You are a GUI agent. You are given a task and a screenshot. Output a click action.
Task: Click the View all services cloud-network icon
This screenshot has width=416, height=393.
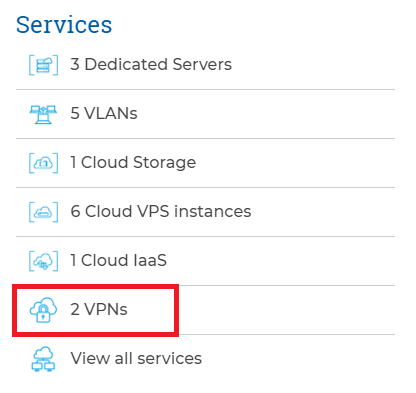pos(43,359)
